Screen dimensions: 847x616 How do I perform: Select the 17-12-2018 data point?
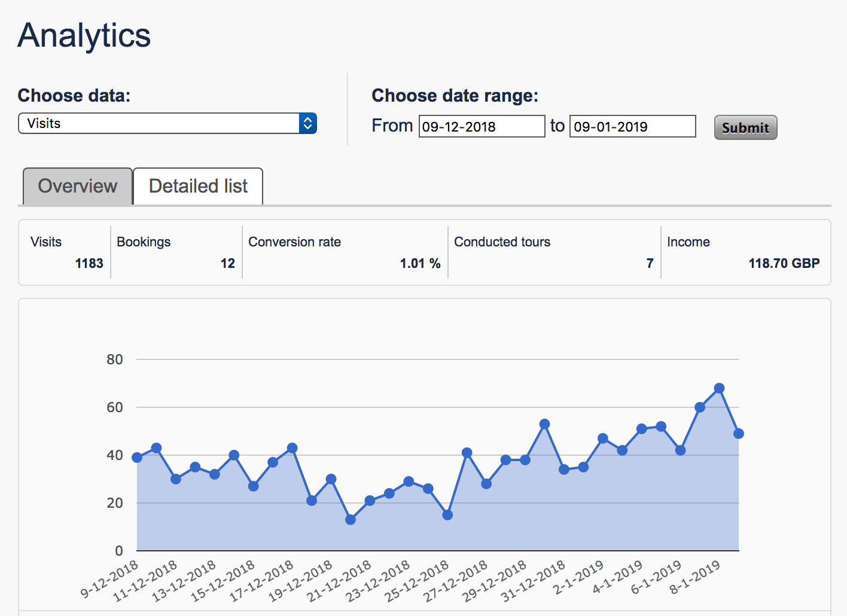pyautogui.click(x=292, y=448)
